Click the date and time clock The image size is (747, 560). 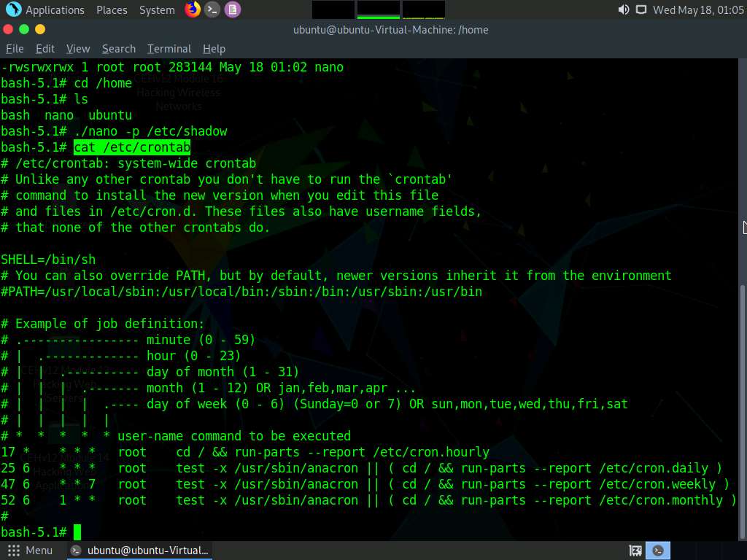point(697,10)
